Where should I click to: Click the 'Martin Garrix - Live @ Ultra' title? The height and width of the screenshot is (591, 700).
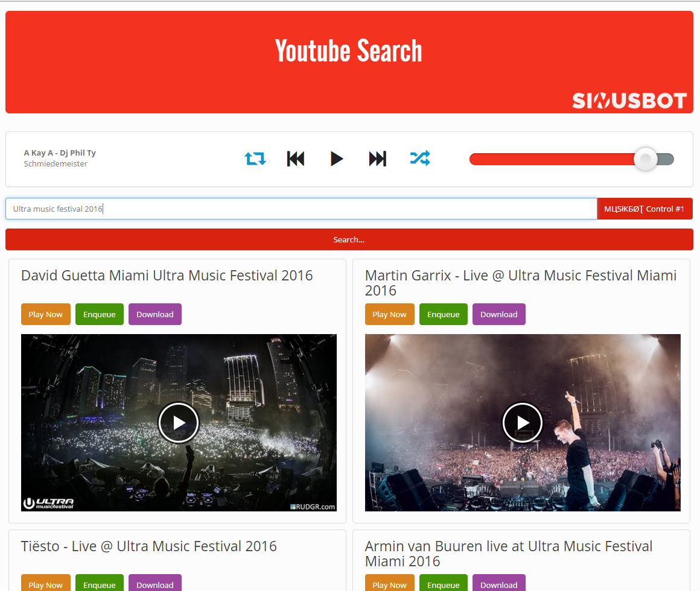click(521, 283)
